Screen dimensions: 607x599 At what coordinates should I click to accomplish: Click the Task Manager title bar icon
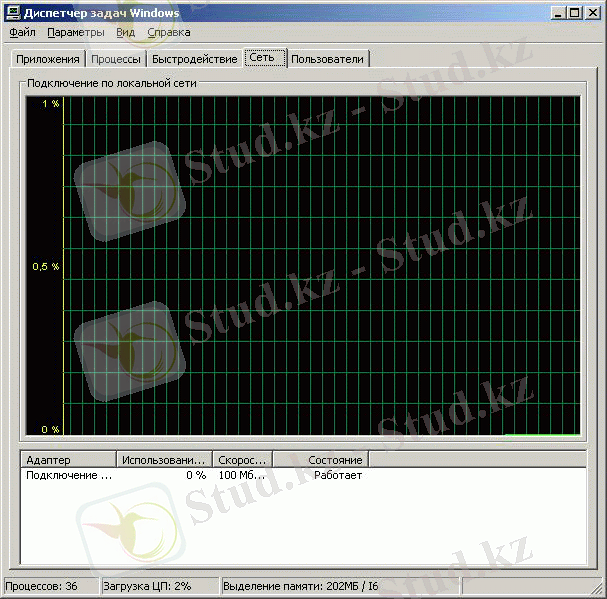(12, 13)
